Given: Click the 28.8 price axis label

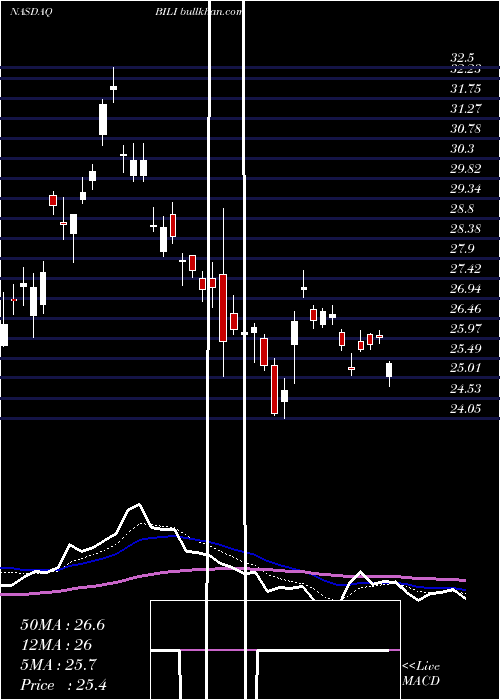Looking at the screenshot, I should click(x=462, y=209).
